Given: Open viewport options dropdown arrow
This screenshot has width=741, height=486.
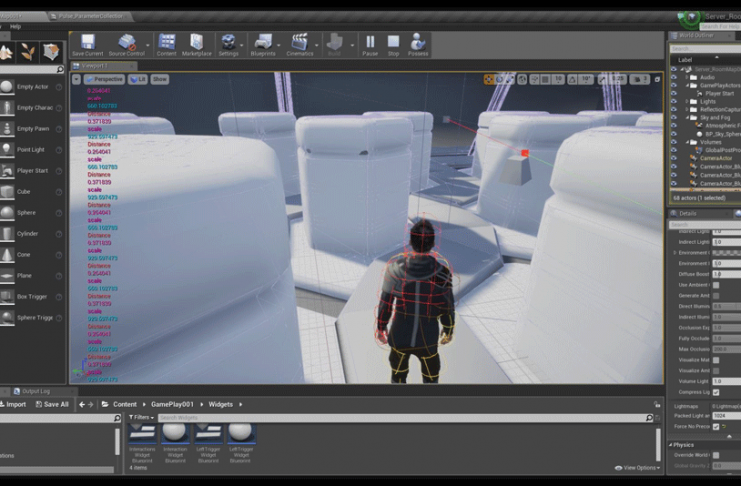Looking at the screenshot, I should (77, 79).
